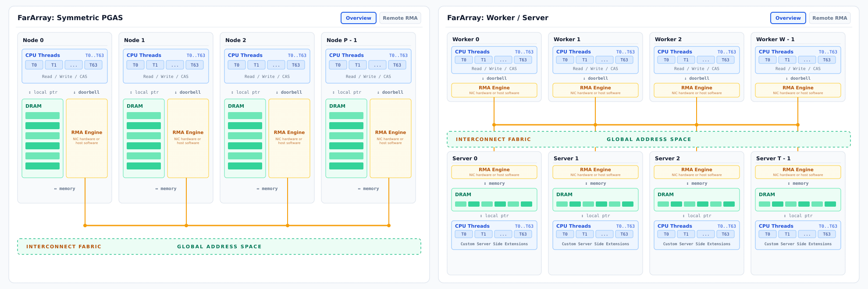
Task: Click the T1 thread chip in Worker 2
Action: click(686, 60)
